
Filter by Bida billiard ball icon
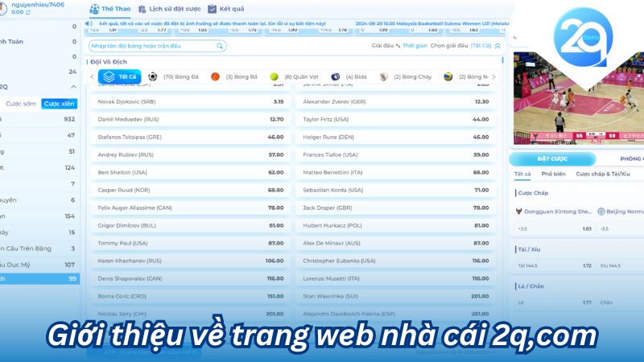click(x=335, y=76)
